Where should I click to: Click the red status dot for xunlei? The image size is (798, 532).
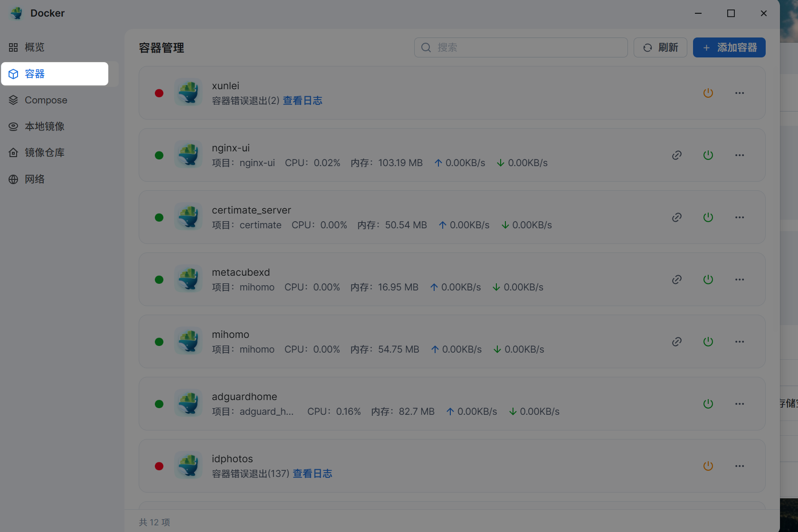click(x=159, y=93)
